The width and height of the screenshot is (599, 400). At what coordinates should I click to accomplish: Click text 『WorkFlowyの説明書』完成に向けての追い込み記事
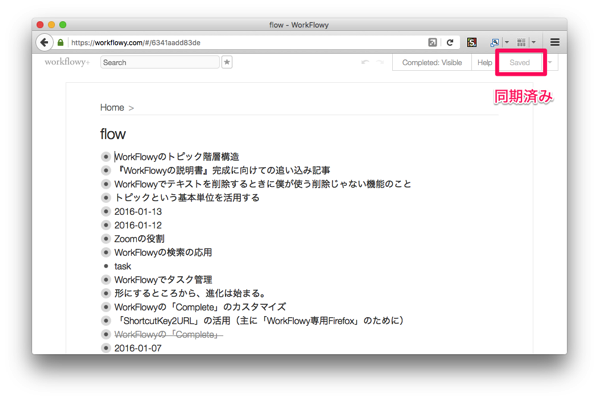click(222, 170)
